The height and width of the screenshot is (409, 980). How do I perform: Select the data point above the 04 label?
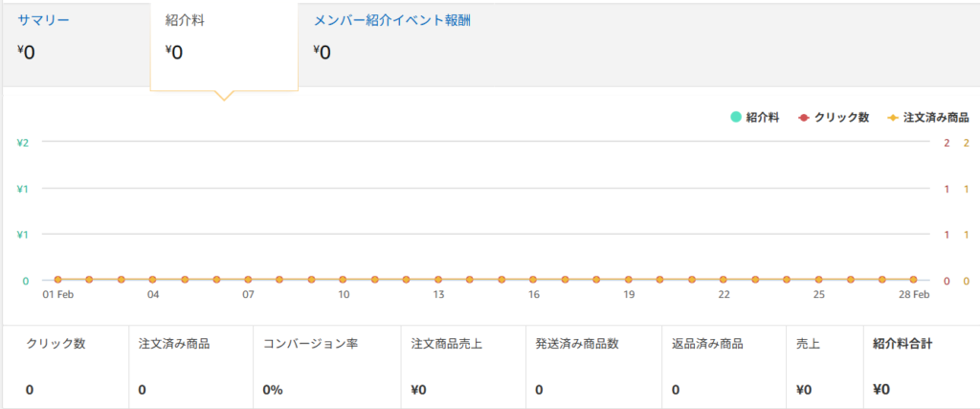[x=153, y=280]
